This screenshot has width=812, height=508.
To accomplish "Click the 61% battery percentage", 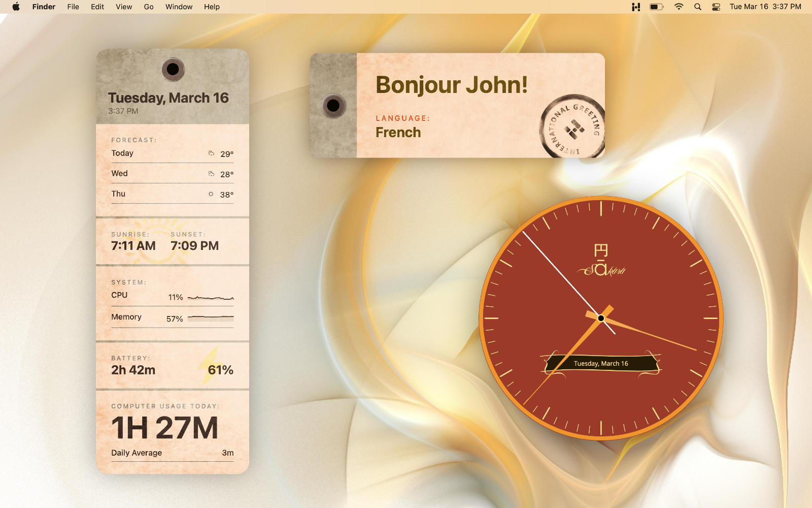I will click(x=221, y=370).
